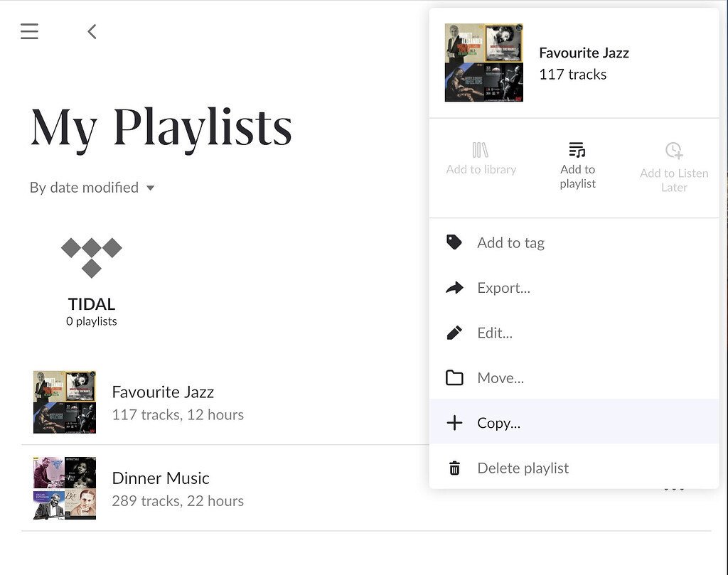Click the chevron next to By date modified
The image size is (728, 575).
pyautogui.click(x=150, y=188)
